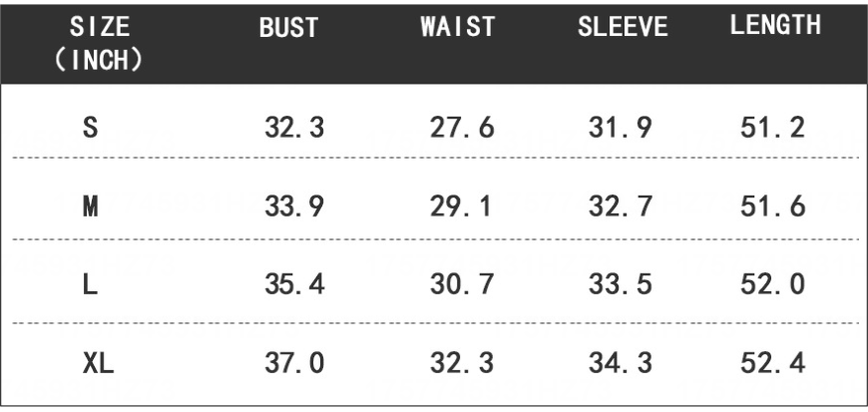Select the bust value 35.4
Screen dimensions: 868x412
pos(294,284)
